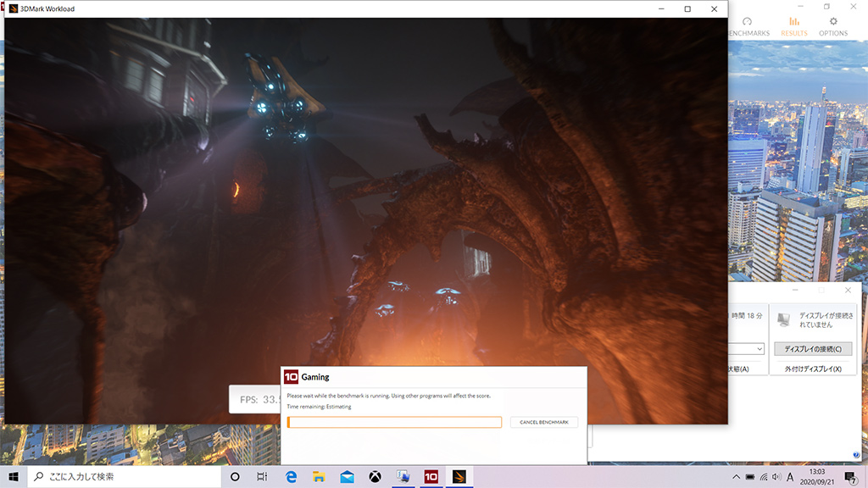Click the monitor icon in the external display tile
Image resolution: width=868 pixels, height=488 pixels.
(x=783, y=319)
